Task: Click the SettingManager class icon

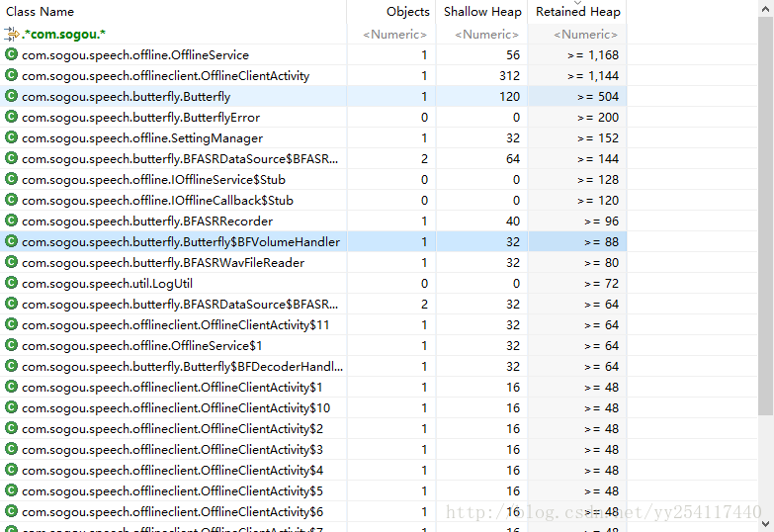Action: (x=11, y=138)
